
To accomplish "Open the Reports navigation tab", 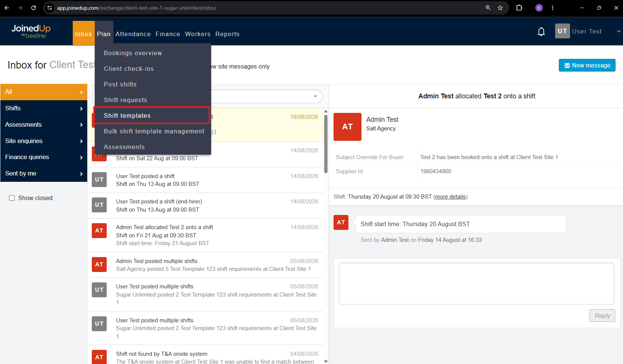I will [227, 34].
